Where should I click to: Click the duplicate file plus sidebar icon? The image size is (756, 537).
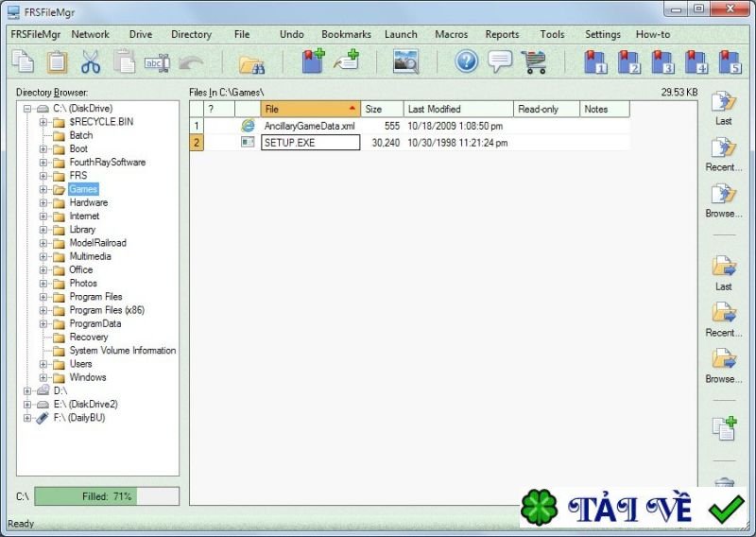pyautogui.click(x=724, y=428)
